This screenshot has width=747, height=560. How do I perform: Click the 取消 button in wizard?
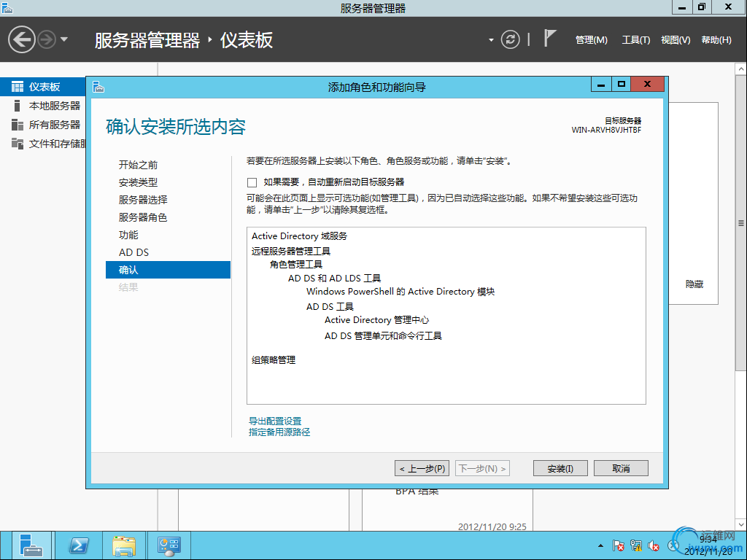pos(621,469)
